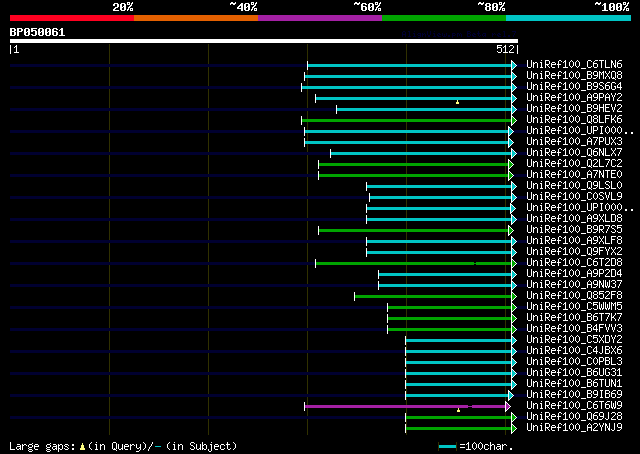The image size is (640, 454).
Task: Click the purple ~60% legend segment
Action: tap(320, 18)
